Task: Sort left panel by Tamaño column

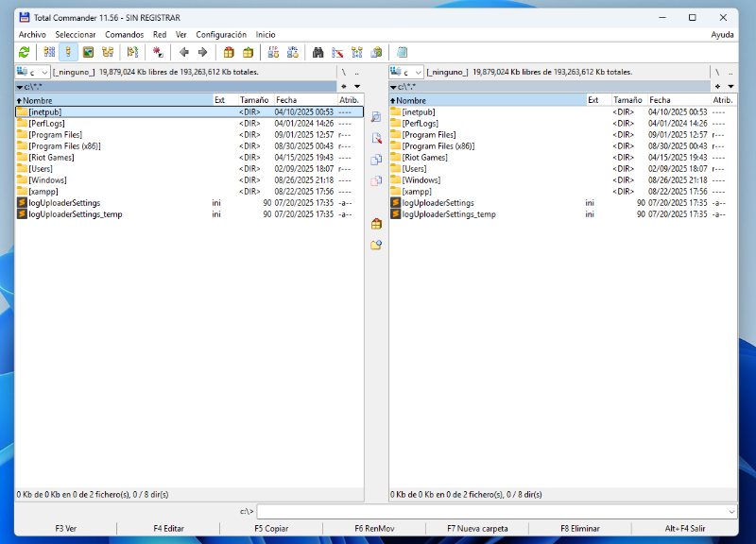Action: (x=255, y=100)
